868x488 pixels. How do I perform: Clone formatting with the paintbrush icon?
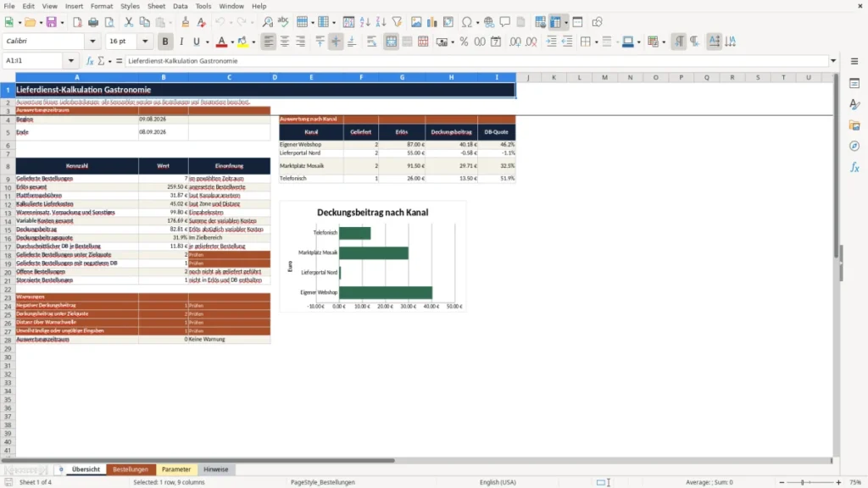[x=186, y=22]
